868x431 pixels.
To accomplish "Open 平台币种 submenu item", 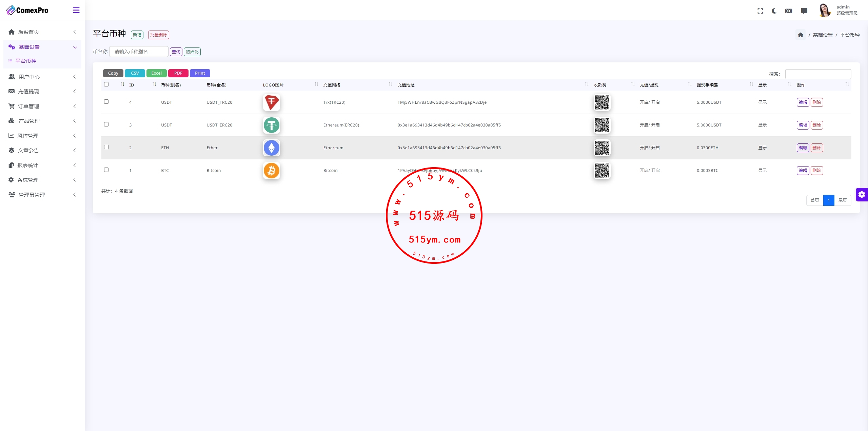I will (x=26, y=61).
